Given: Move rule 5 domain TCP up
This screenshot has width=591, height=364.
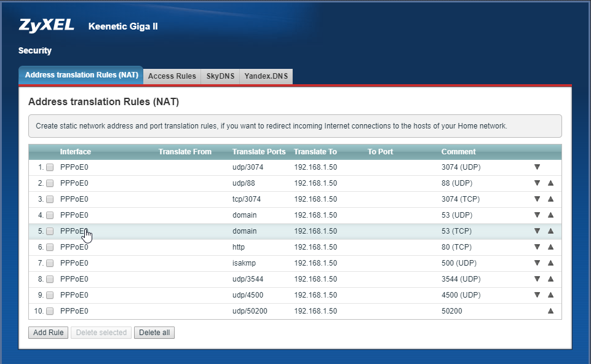Looking at the screenshot, I should [x=550, y=231].
